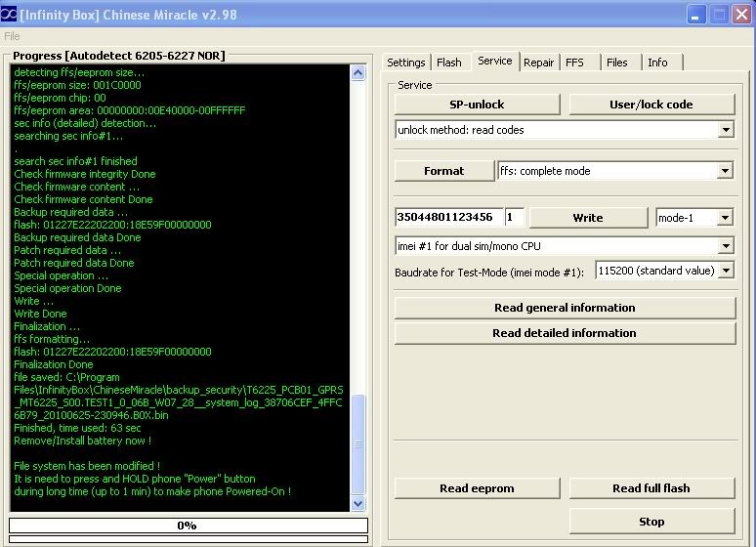This screenshot has height=547, width=756.
Task: Click the User/lock code button
Action: click(x=651, y=105)
